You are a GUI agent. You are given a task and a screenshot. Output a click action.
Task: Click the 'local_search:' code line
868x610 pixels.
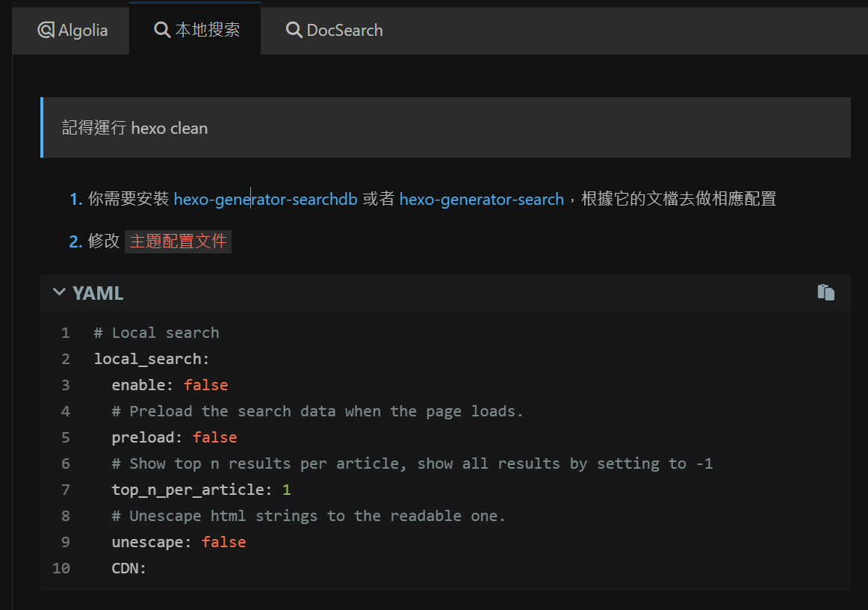[151, 359]
